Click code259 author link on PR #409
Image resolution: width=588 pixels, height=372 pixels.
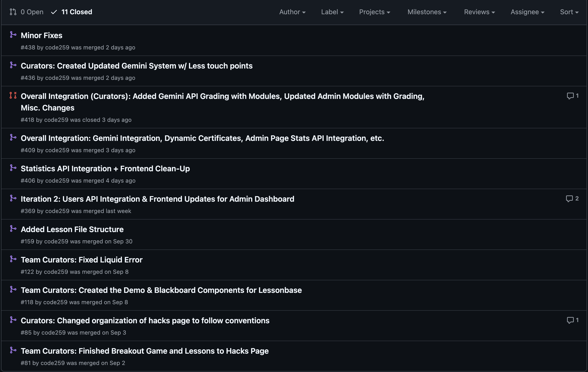(x=57, y=150)
